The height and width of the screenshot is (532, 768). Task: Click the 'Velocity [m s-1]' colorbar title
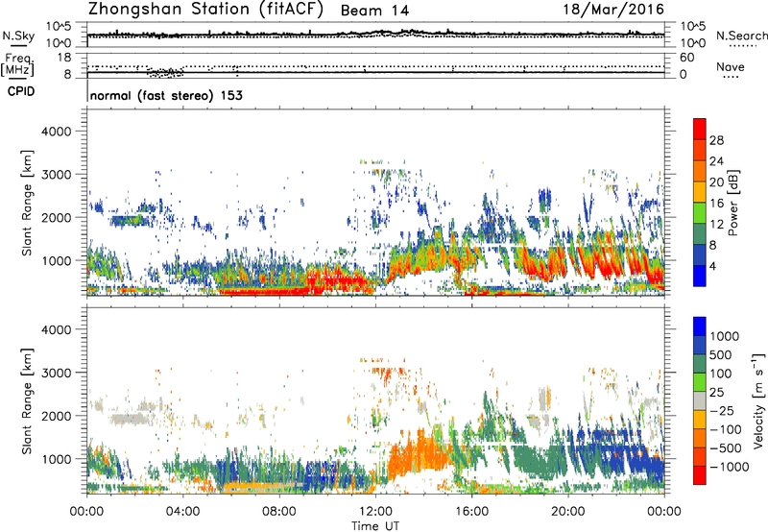758,400
